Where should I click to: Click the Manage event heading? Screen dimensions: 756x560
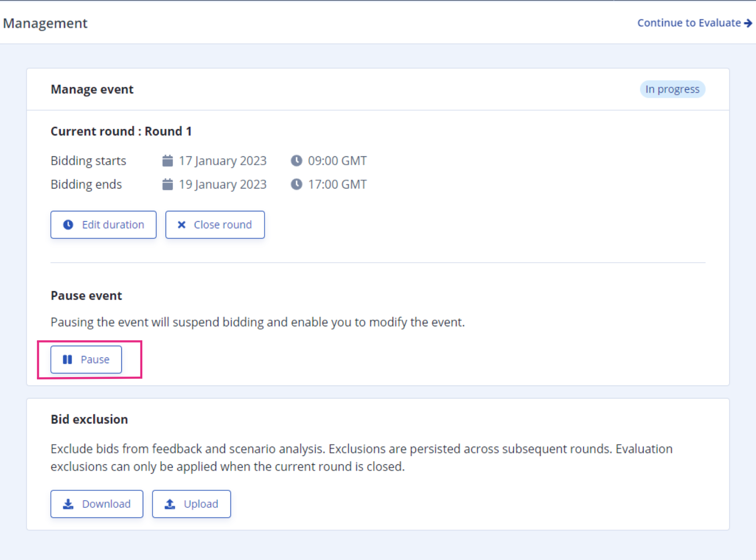coord(92,89)
